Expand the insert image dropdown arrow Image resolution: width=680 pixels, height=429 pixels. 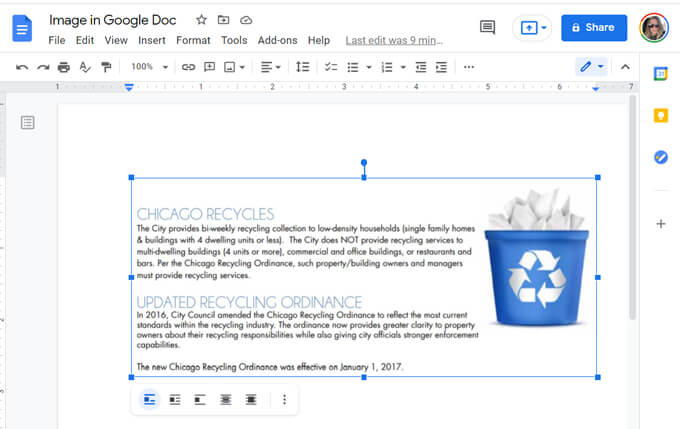242,67
